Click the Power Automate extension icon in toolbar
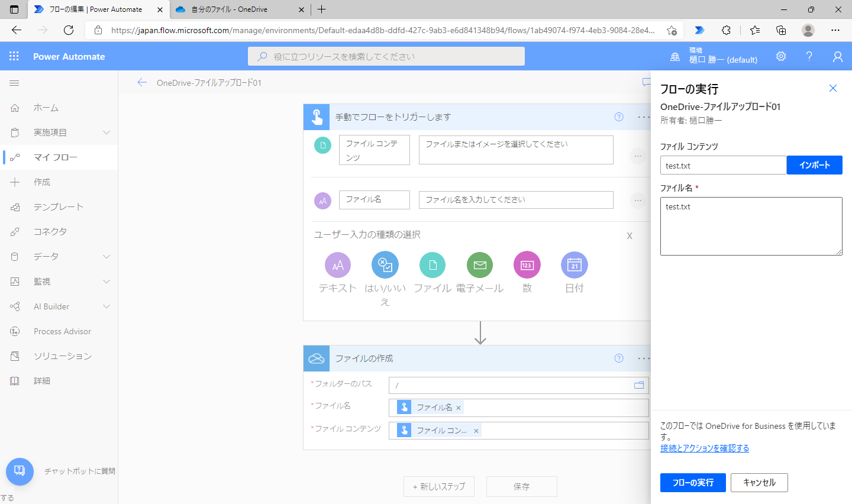Screen dimensions: 852x504 pos(699,30)
